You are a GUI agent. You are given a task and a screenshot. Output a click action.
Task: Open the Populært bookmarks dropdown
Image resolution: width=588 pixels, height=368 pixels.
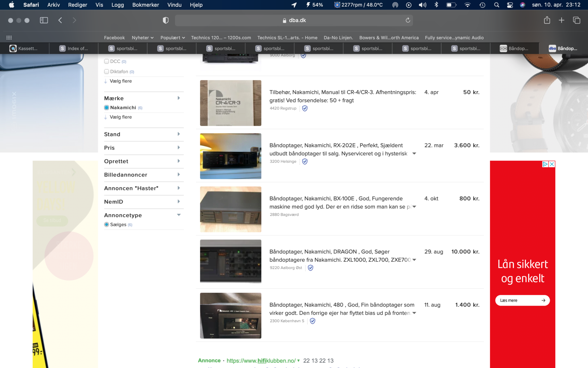click(x=173, y=37)
